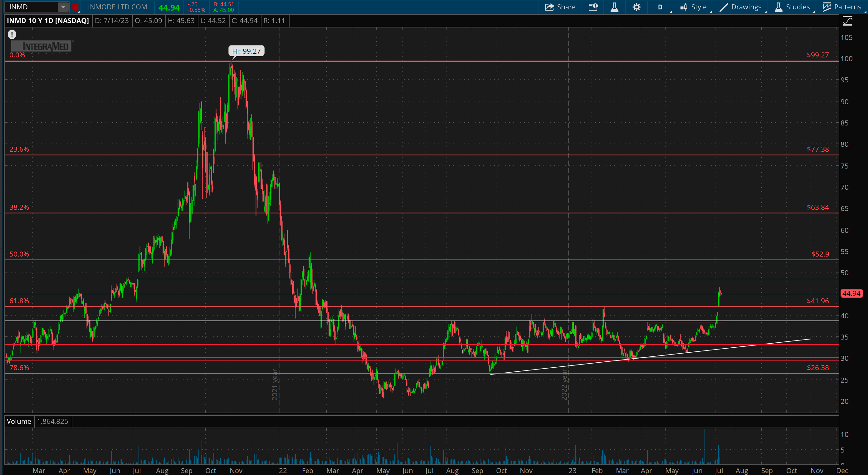
Task: Click the INMODE LTD COM company name
Action: click(117, 7)
